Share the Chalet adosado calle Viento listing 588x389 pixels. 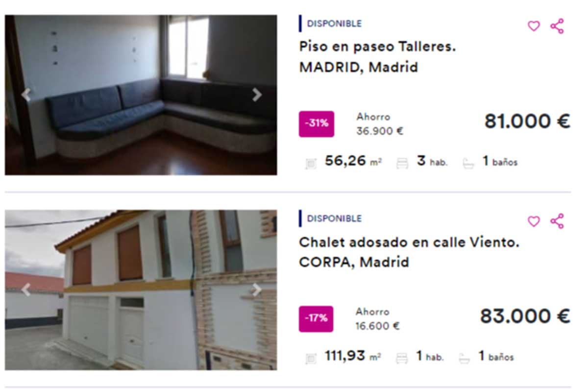coord(557,221)
